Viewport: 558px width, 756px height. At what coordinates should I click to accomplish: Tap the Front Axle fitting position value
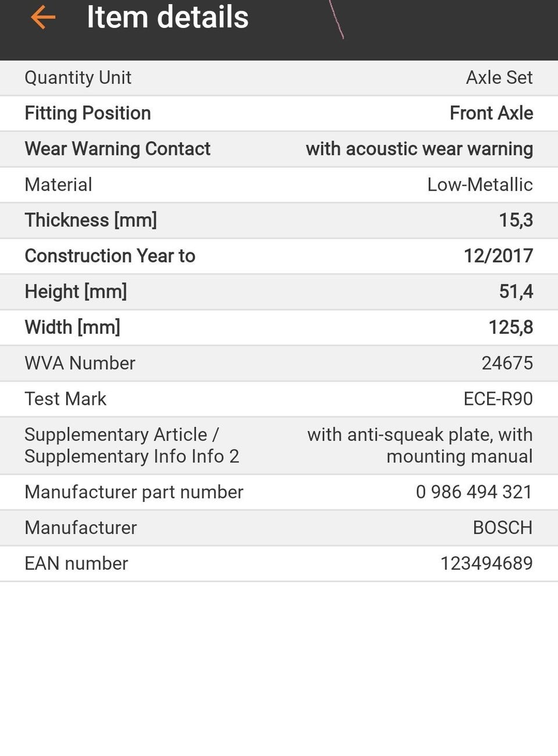491,113
